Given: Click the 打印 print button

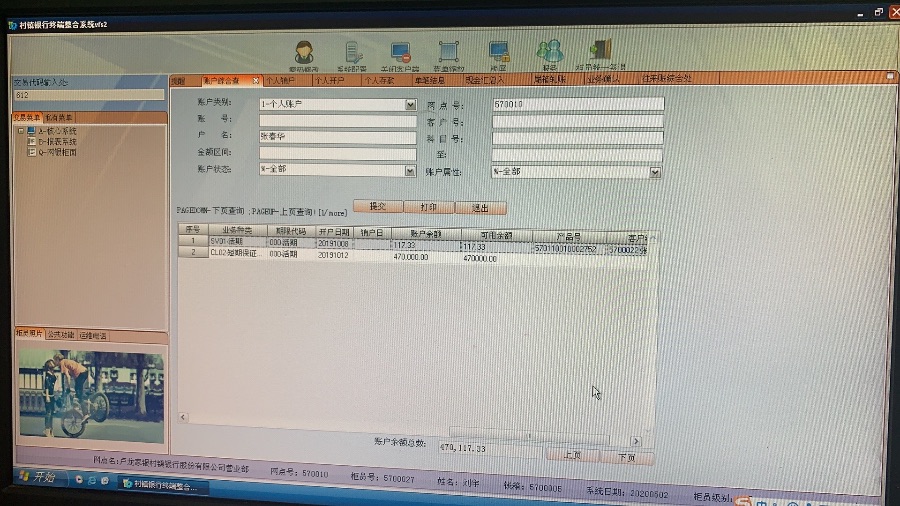Looking at the screenshot, I should [428, 207].
